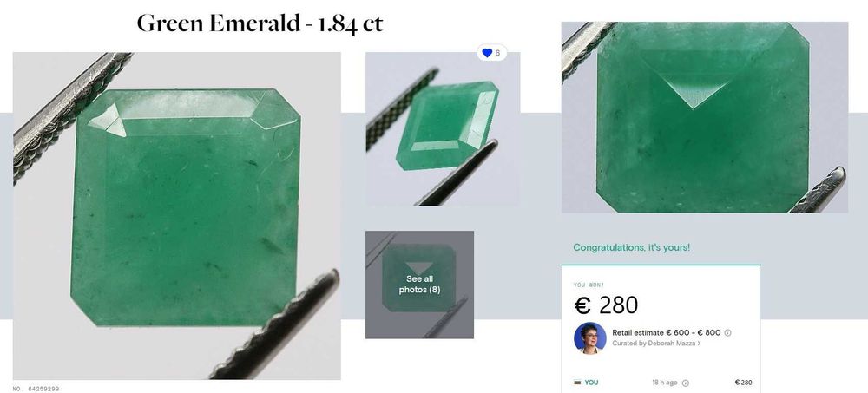Screen dimensions: 868x393
Task: Click the Retail estimate € 600 - € 800 text
Action: coord(667,332)
